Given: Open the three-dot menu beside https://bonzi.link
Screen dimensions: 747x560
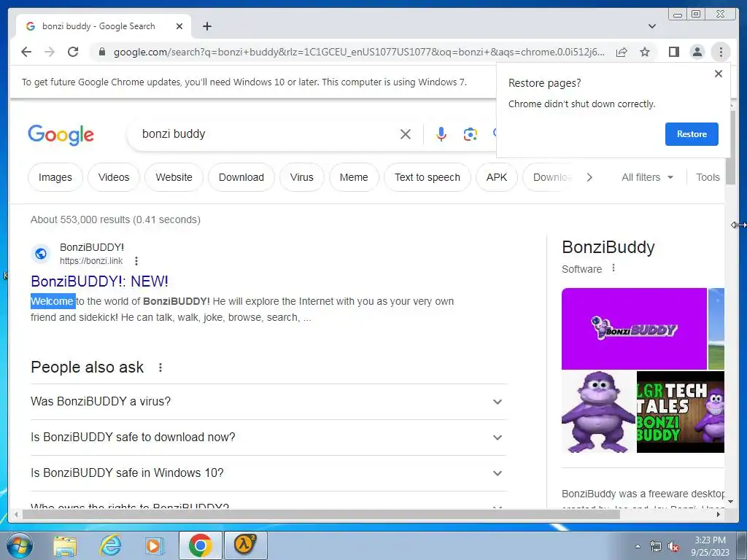Looking at the screenshot, I should pyautogui.click(x=136, y=261).
